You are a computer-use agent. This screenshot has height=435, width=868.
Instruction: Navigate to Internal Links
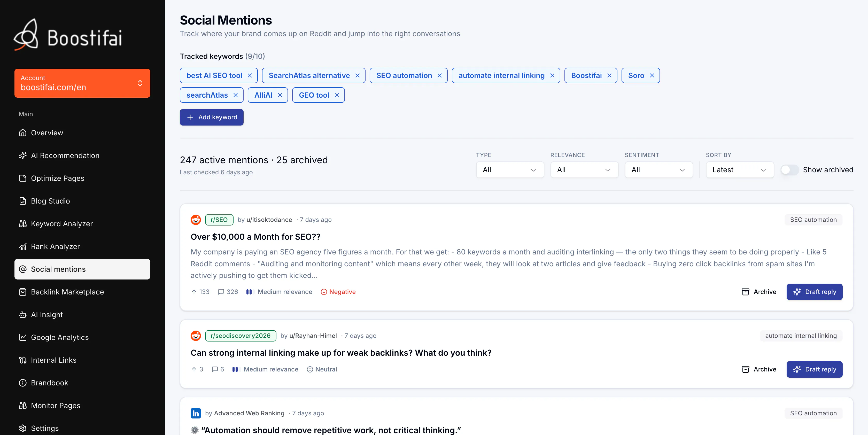pyautogui.click(x=82, y=360)
